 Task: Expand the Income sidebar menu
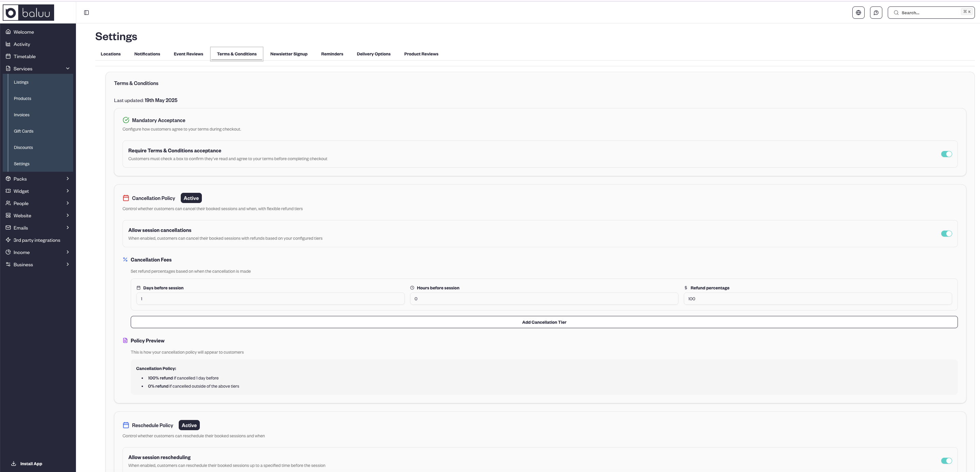[x=68, y=252]
